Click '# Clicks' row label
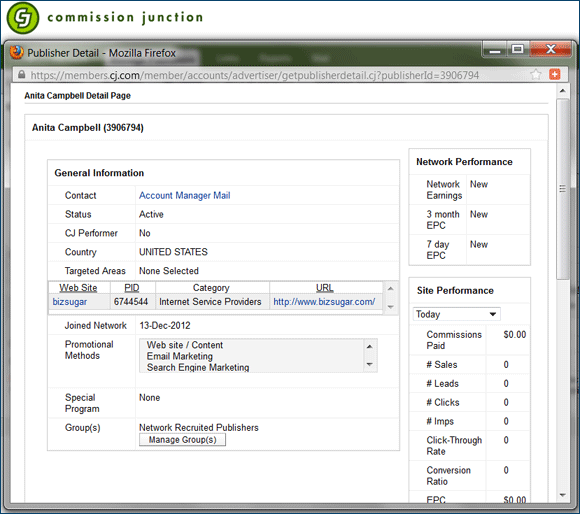Viewport: 580px width, 514px height. pos(443,402)
